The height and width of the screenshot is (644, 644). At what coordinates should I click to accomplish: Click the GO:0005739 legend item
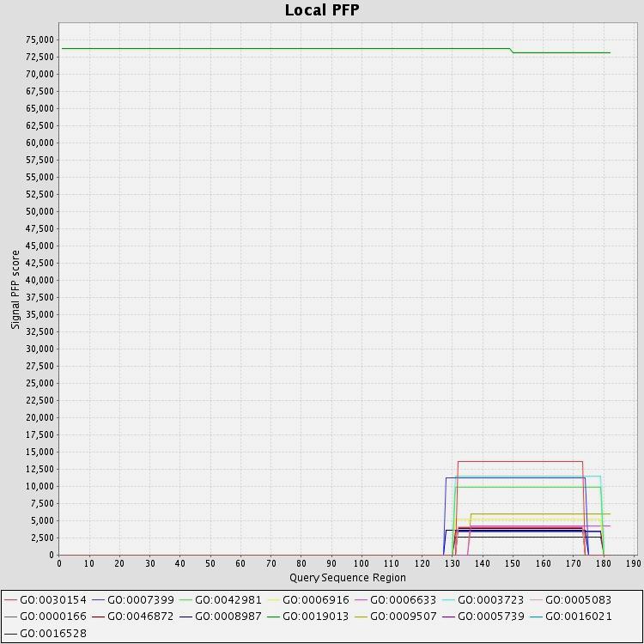(x=483, y=617)
